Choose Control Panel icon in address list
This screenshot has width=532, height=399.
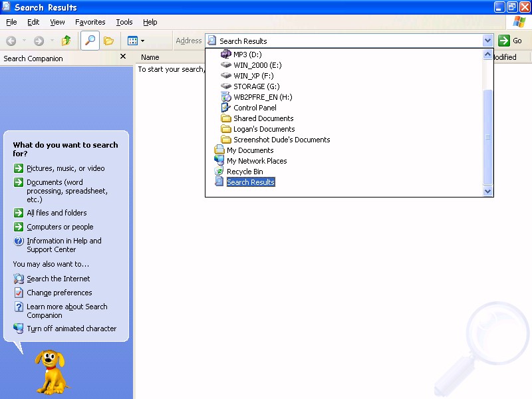(x=225, y=108)
